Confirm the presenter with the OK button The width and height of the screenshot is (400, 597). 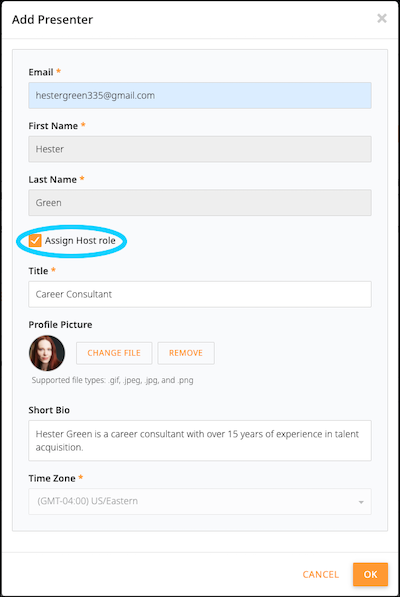tap(370, 574)
